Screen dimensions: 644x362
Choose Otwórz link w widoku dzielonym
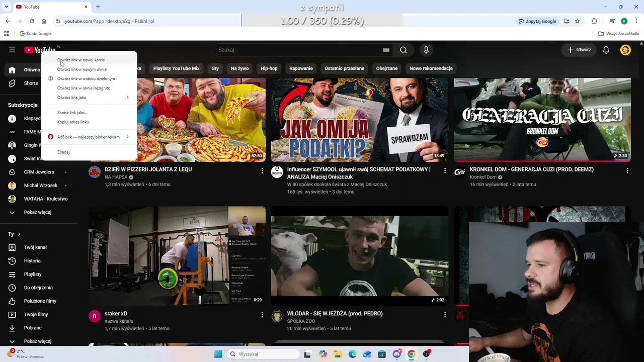[90, 78]
